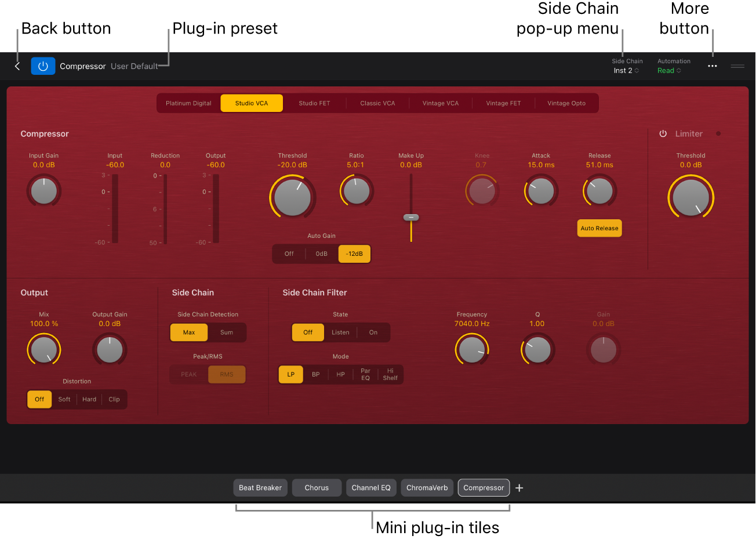756x543 pixels.
Task: Click the Q knob
Action: point(537,350)
